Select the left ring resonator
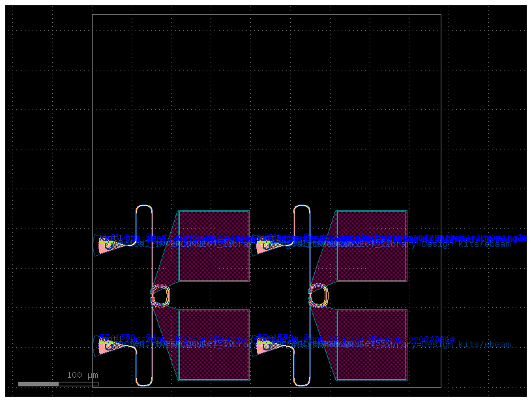The width and height of the screenshot is (532, 402). [160, 295]
